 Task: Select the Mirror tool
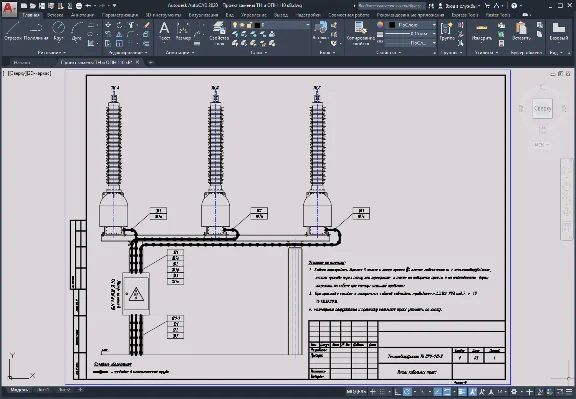(119, 34)
